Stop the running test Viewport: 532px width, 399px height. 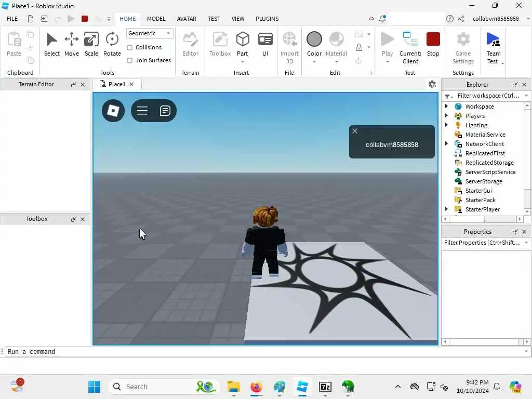point(433,44)
